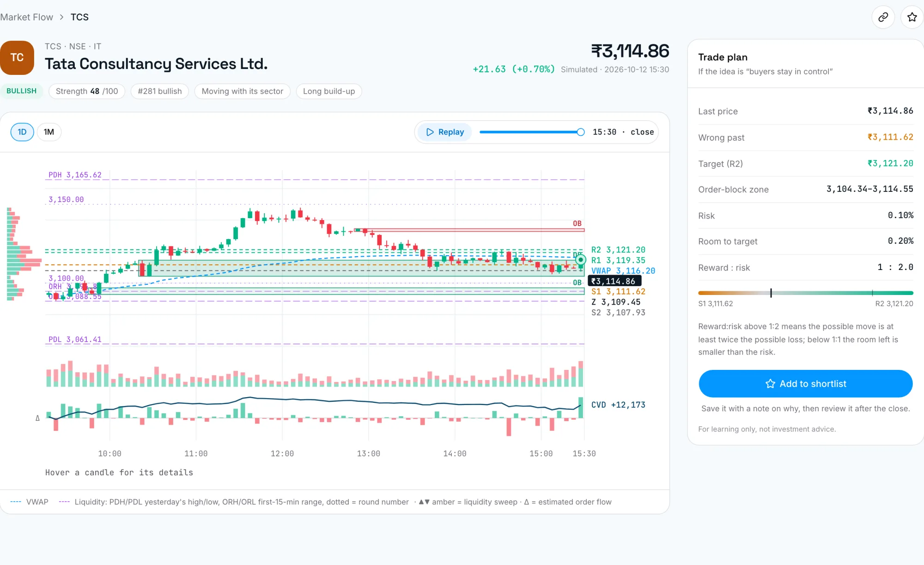Click the Trade plan heading
This screenshot has width=924, height=565.
(x=723, y=57)
